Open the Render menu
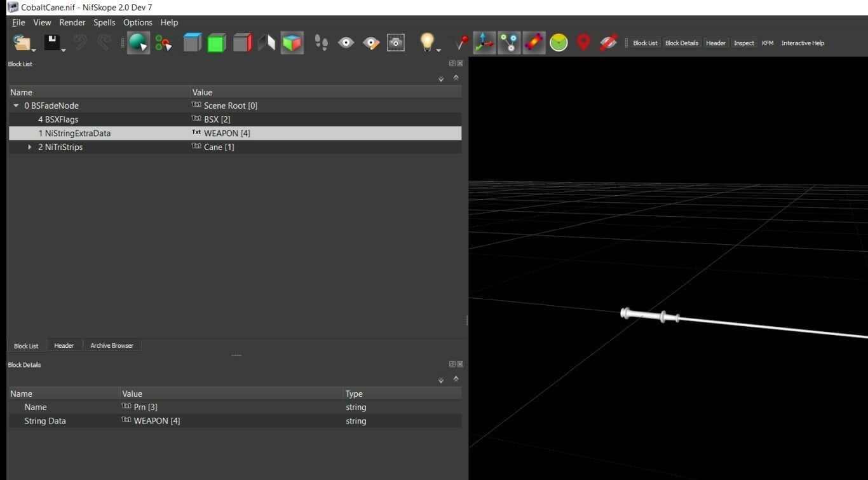868x480 pixels. (72, 22)
